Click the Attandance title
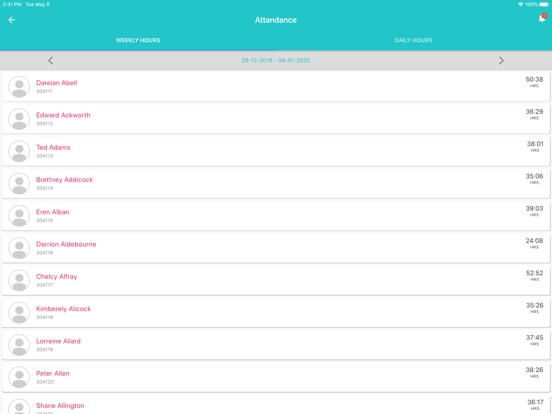The width and height of the screenshot is (552, 414). point(276,20)
